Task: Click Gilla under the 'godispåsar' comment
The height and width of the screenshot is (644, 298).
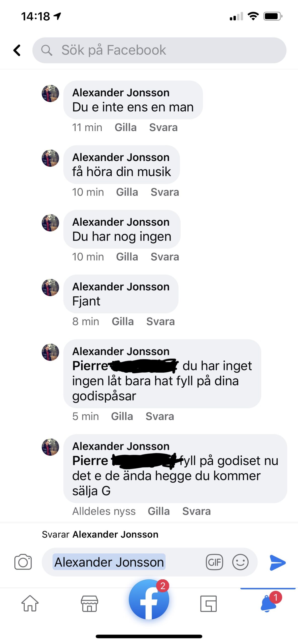Action: 122,416
